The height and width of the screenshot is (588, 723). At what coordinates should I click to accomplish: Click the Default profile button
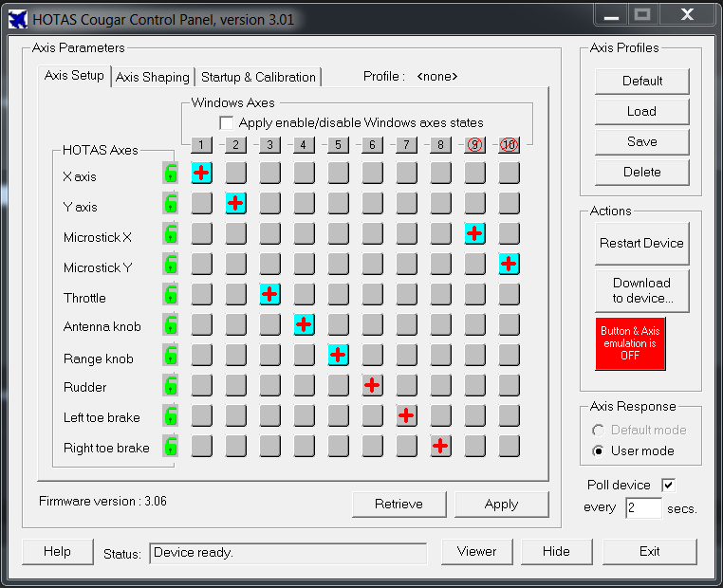(642, 82)
